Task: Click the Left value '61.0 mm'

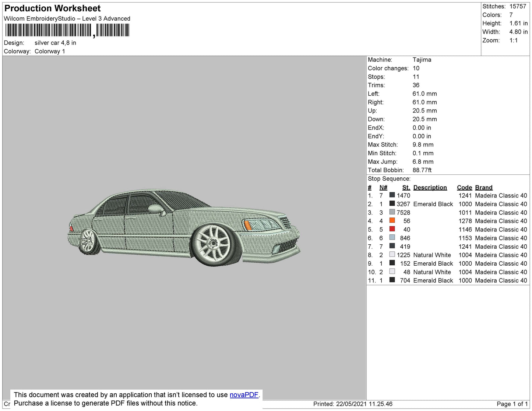Action: click(x=425, y=93)
